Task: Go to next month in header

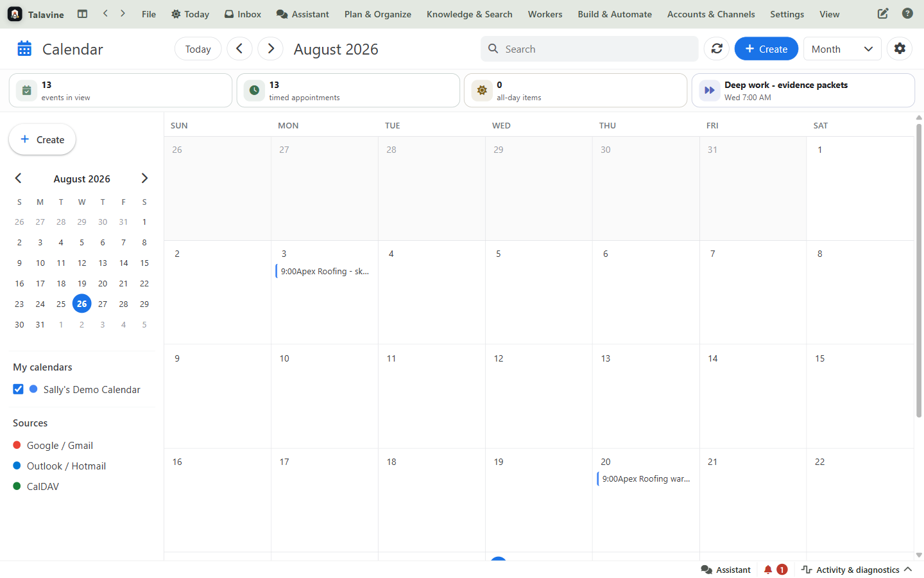Action: click(x=271, y=49)
